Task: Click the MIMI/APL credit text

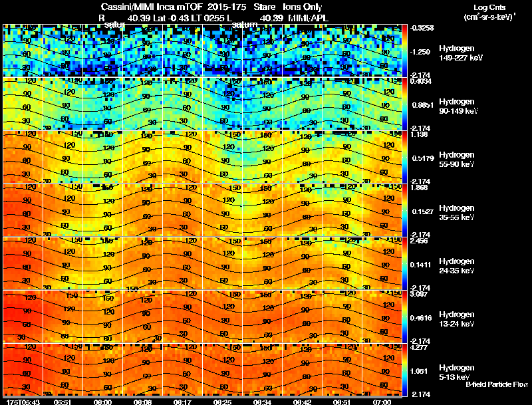Action: coord(308,19)
